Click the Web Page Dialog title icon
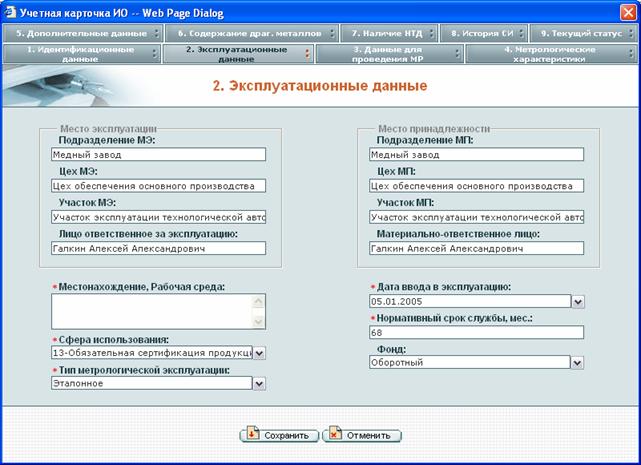The image size is (641, 465). [10, 12]
